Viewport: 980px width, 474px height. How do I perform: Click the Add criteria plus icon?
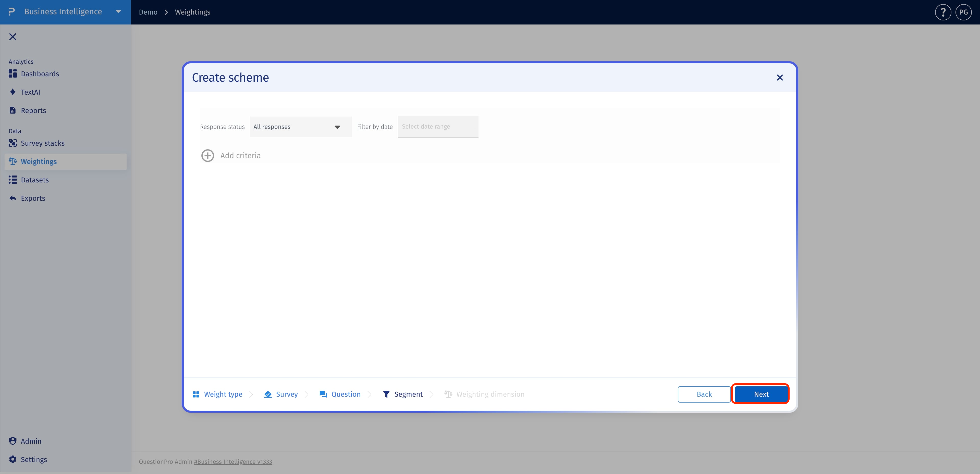pos(208,156)
